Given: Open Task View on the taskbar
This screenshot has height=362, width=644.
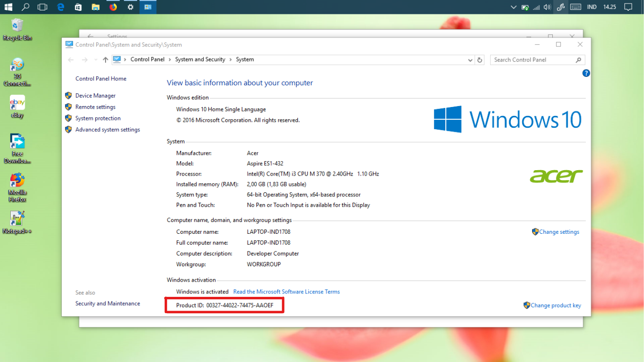Looking at the screenshot, I should (x=42, y=7).
